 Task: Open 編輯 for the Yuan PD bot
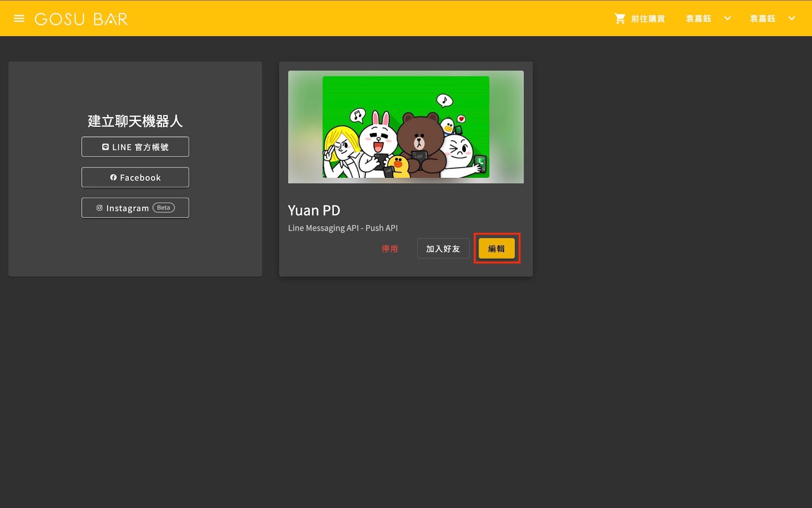pos(496,249)
